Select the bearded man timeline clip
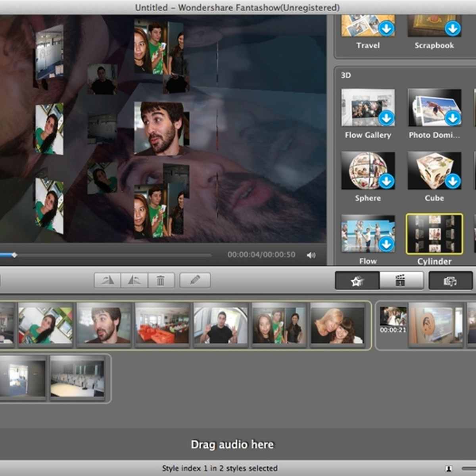The image size is (476, 476). (104, 324)
